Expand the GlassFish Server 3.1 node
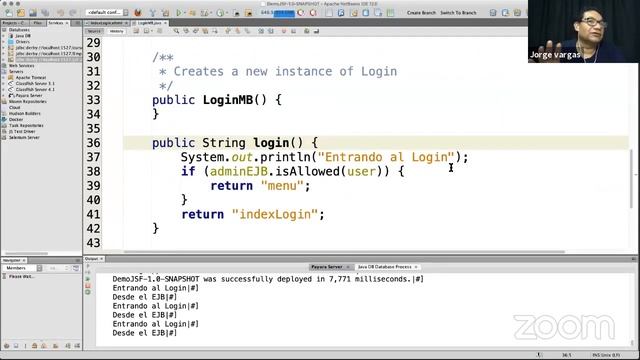 click(4, 83)
